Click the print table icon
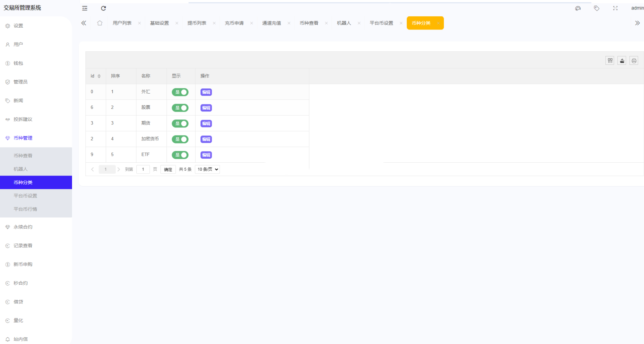Viewport: 644px width, 344px height. click(x=634, y=61)
